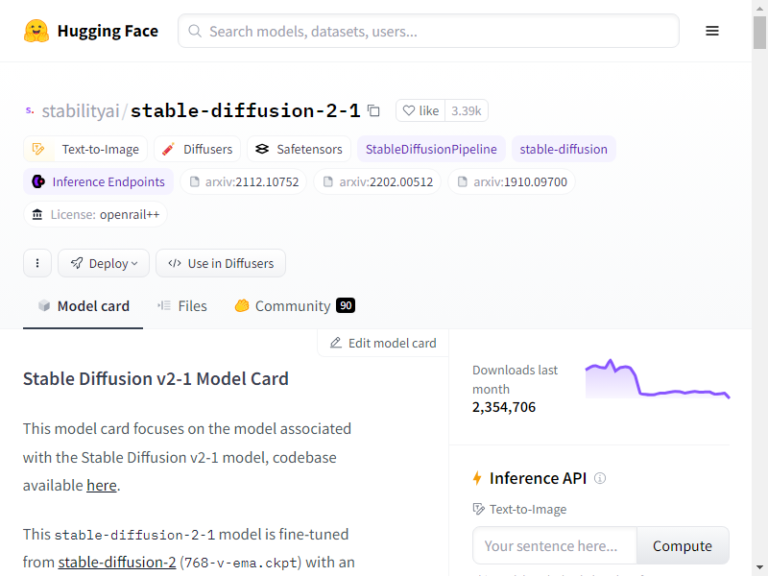Click the Files list icon
Screen dimensions: 768x576
164,306
